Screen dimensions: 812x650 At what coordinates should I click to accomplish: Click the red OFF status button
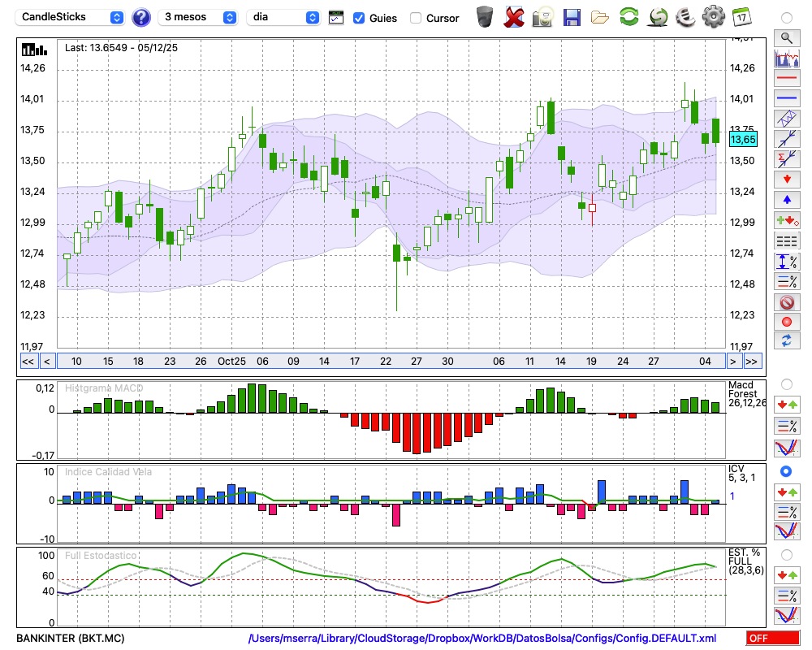772,639
